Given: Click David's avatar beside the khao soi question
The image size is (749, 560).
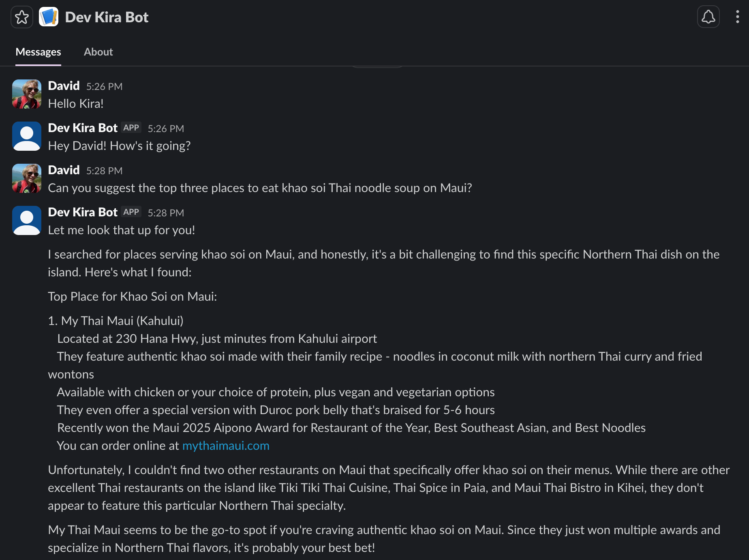Looking at the screenshot, I should click(x=27, y=178).
